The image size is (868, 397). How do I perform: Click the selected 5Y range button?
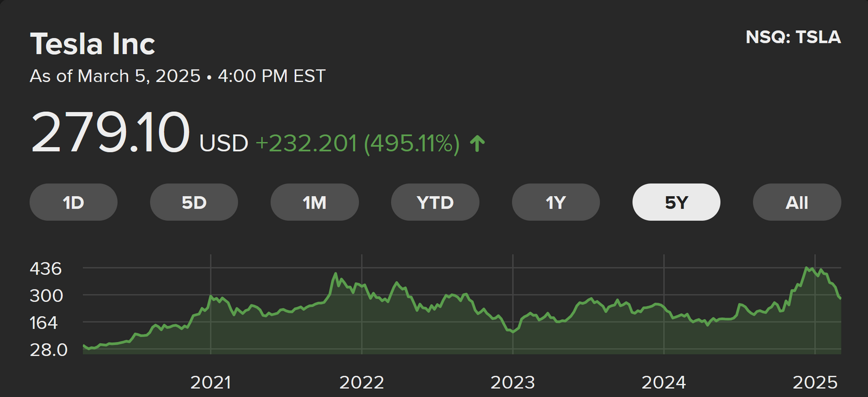tap(676, 203)
